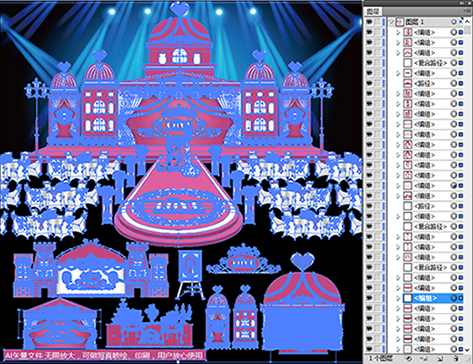Click scroll-down arrow of Layers panel
This screenshot has width=473, height=364.
point(468,349)
